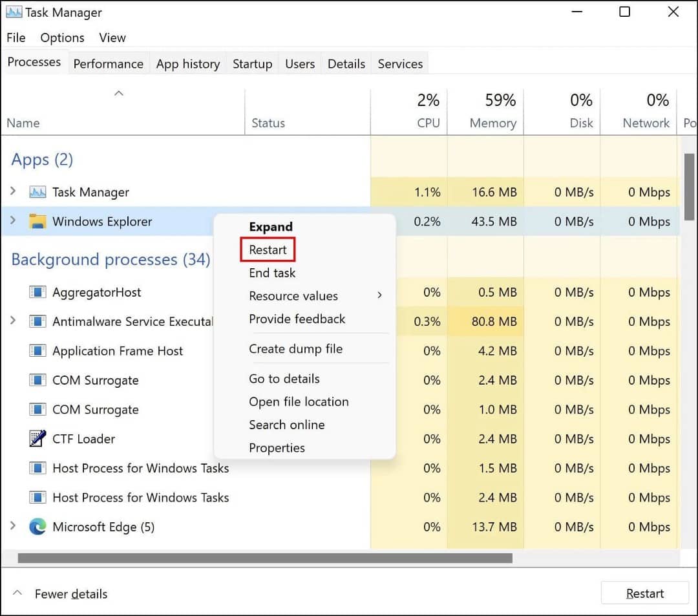Choose End task for Windows Explorer
The width and height of the screenshot is (698, 616).
271,273
